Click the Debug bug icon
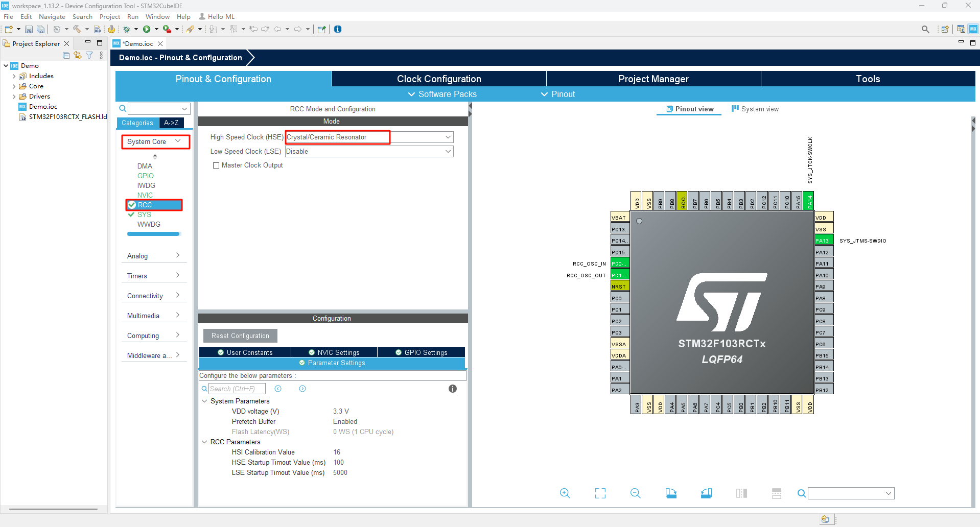Image resolution: width=980 pixels, height=527 pixels. (127, 29)
